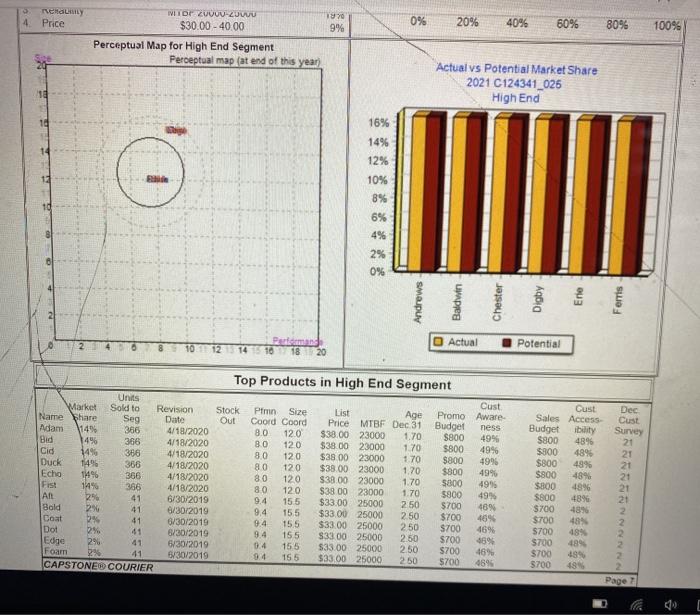Click the yellow Actual bar for Andrews
This screenshot has width=700, height=615.
tap(416, 194)
